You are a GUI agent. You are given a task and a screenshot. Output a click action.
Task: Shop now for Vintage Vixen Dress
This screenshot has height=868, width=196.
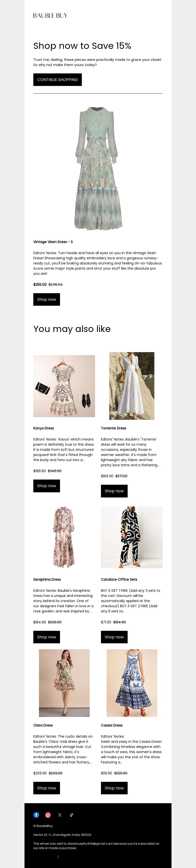click(47, 299)
